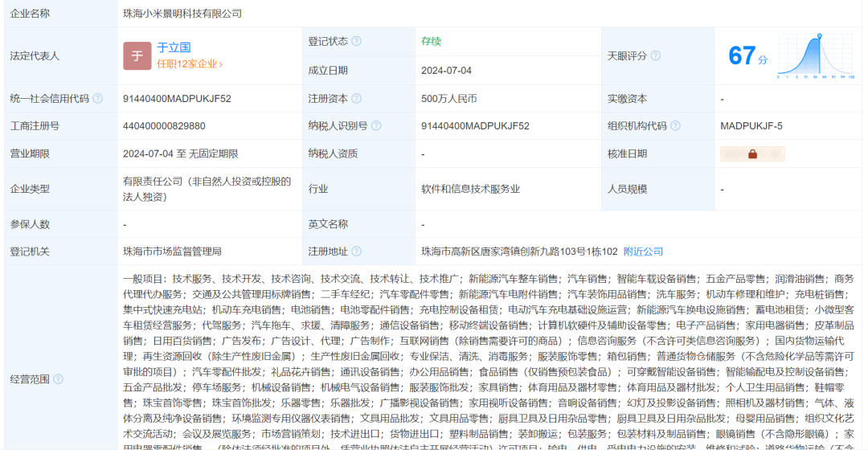This screenshot has height=450, width=868.
Task: Click the 经营范围 label
Action: 30,379
